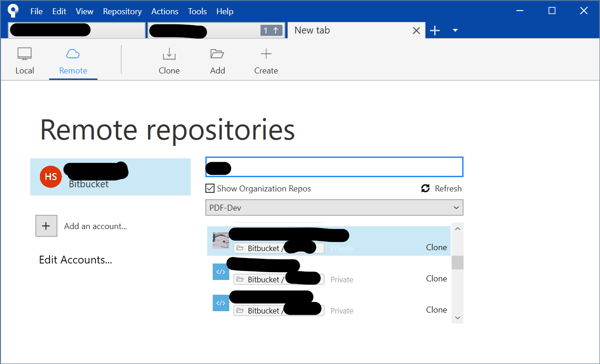The width and height of the screenshot is (600, 364).
Task: Select the Remote cloud icon
Action: pyautogui.click(x=73, y=54)
